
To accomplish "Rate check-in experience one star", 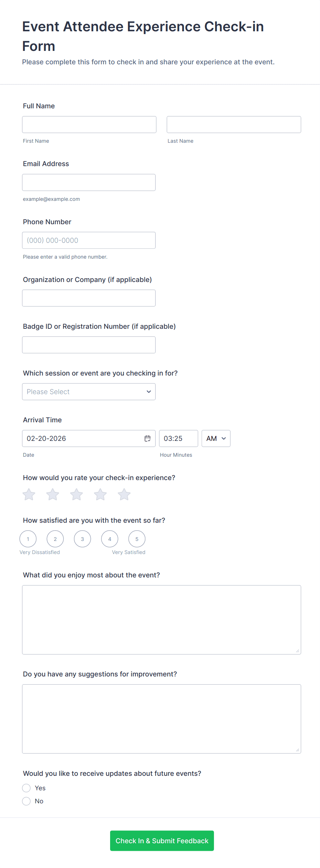I will [29, 495].
